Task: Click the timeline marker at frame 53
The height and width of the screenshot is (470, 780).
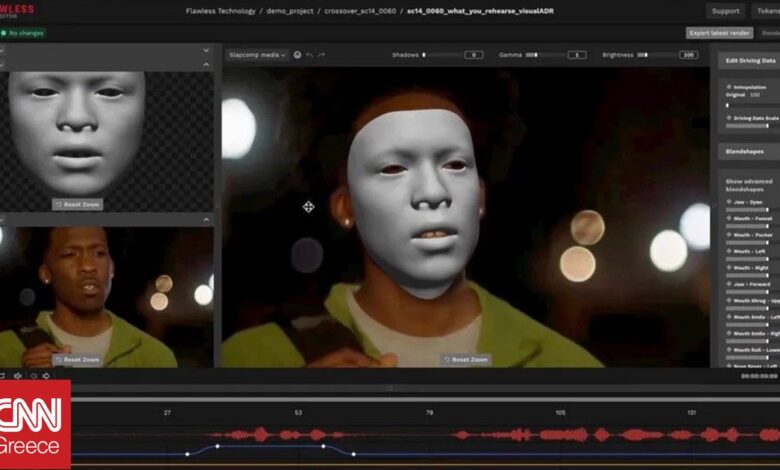Action: (x=298, y=412)
